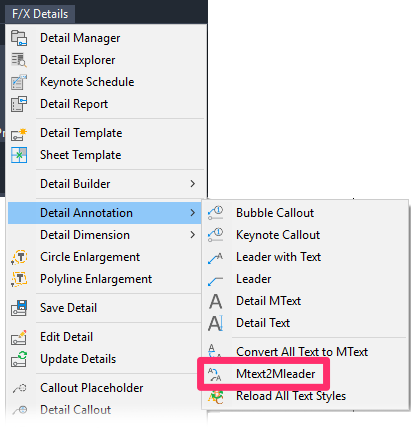Click the Detail Annotation submenu chevron
The height and width of the screenshot is (433, 418).
tap(192, 213)
